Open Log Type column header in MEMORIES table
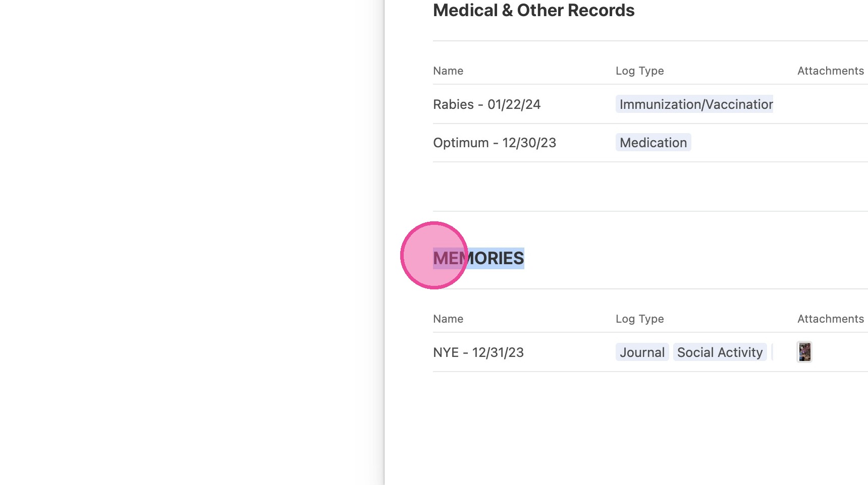 pyautogui.click(x=639, y=319)
